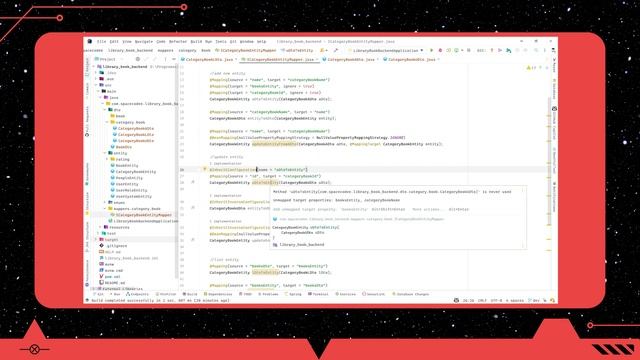The image size is (640, 360).
Task: Click the select opened file target icon
Action: pos(138,59)
